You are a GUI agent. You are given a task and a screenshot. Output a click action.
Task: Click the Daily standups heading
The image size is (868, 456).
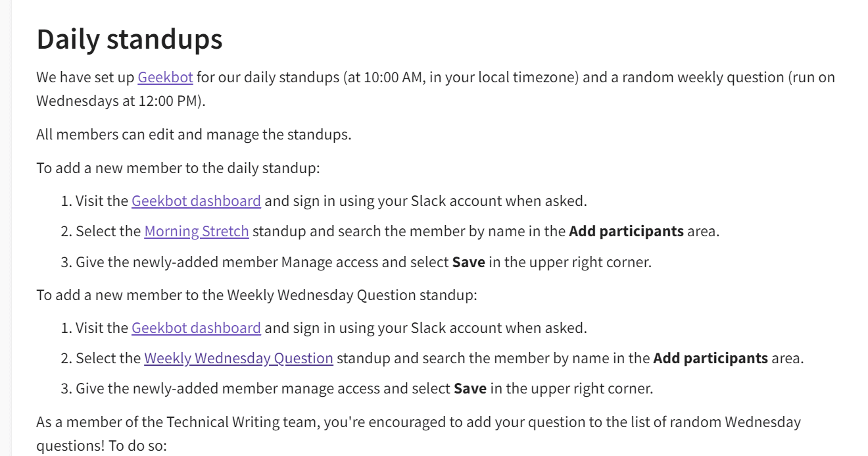point(130,39)
